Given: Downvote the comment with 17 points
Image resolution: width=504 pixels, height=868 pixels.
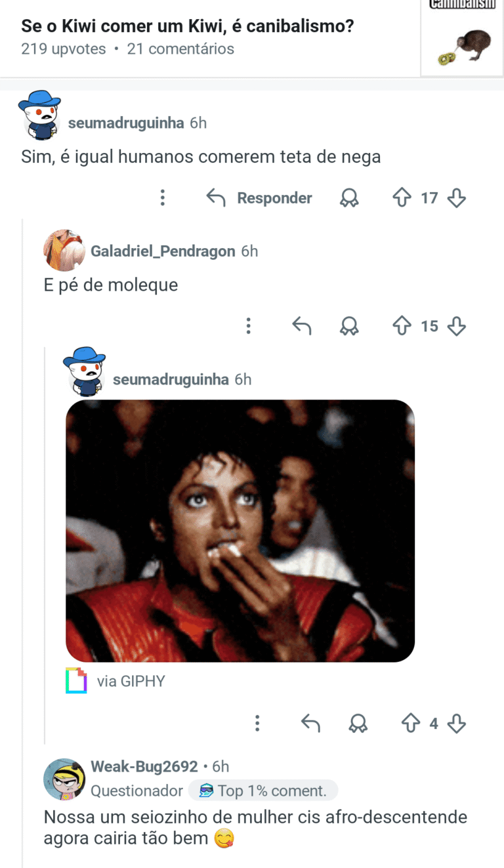Looking at the screenshot, I should point(456,197).
